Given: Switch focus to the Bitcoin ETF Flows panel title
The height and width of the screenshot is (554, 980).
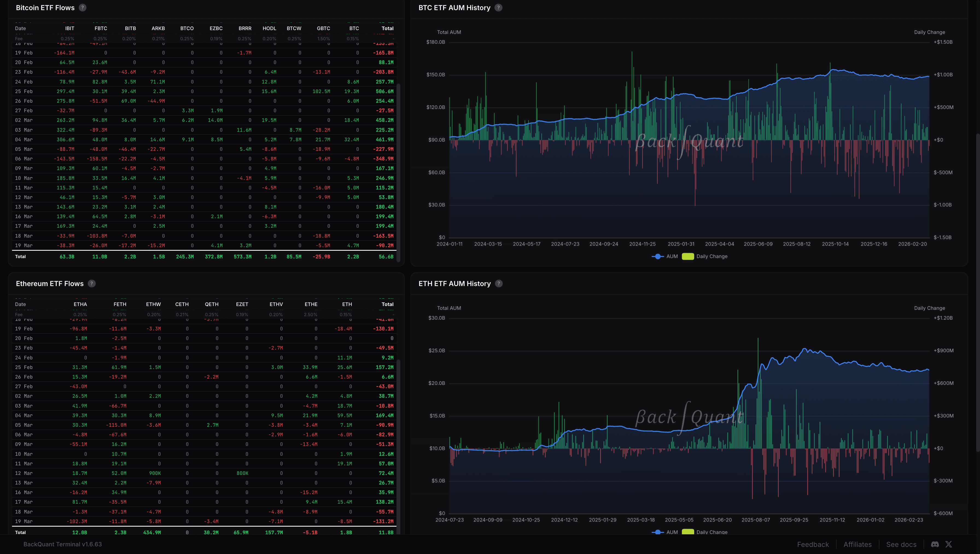Looking at the screenshot, I should (x=45, y=8).
